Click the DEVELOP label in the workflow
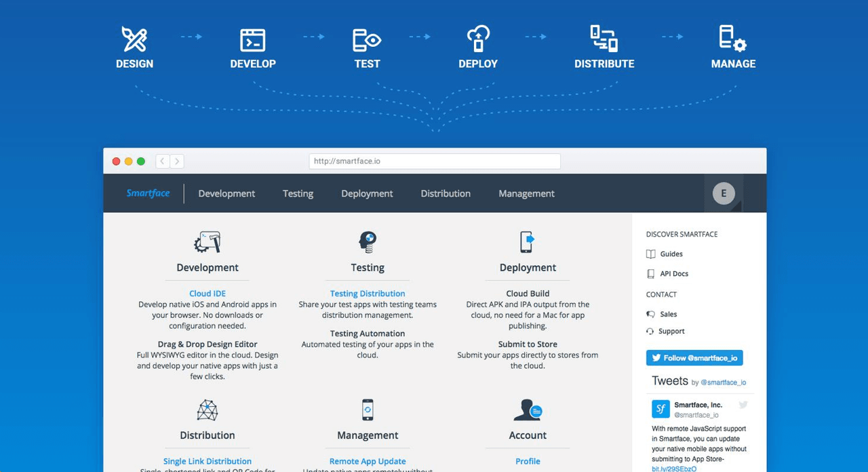Image resolution: width=868 pixels, height=472 pixels. (253, 64)
